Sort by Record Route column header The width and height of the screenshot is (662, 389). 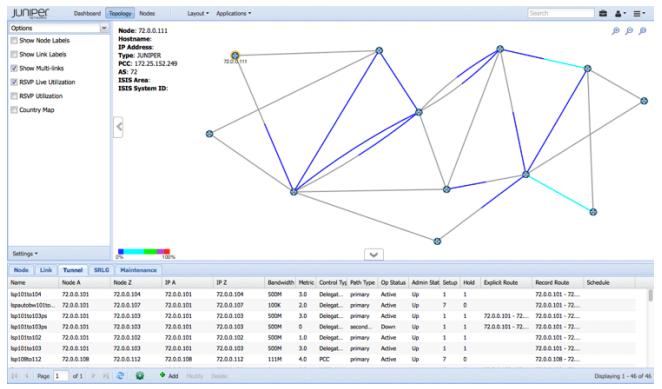coord(558,283)
